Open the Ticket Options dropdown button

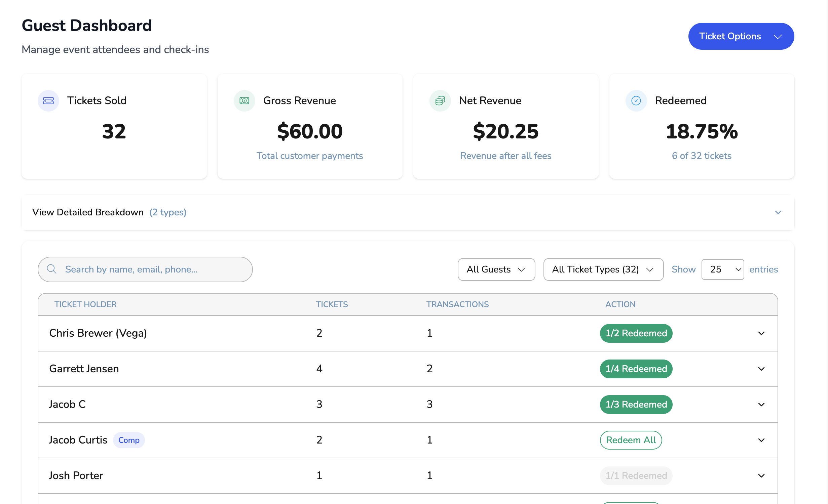point(741,36)
